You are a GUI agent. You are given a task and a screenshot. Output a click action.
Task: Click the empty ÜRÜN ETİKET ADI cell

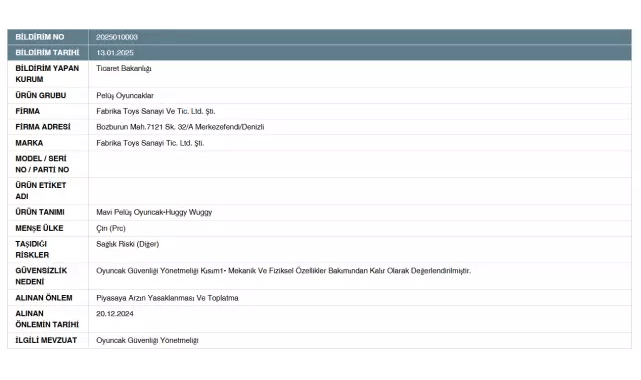point(360,191)
